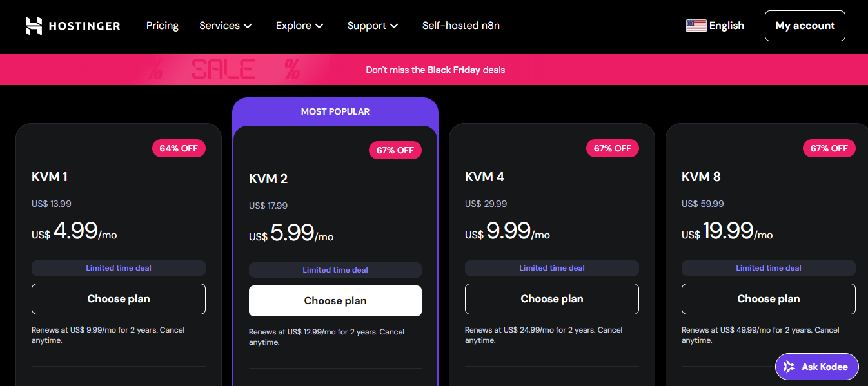Open My account button
This screenshot has height=386, width=868.
805,26
